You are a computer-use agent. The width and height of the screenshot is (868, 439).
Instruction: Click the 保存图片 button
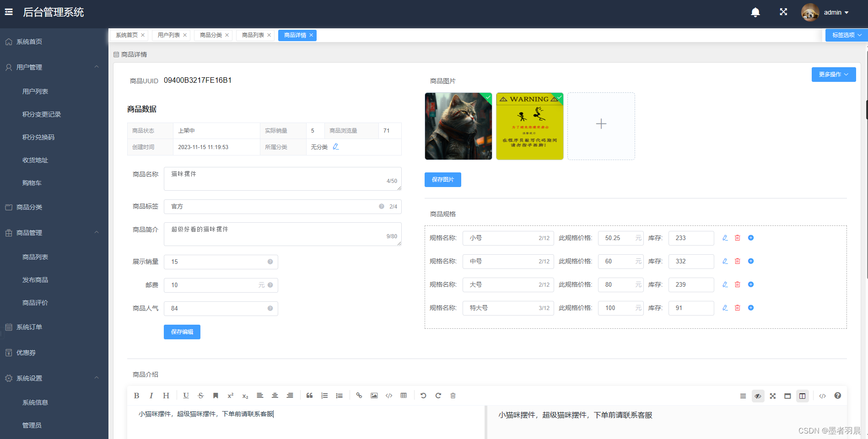442,180
